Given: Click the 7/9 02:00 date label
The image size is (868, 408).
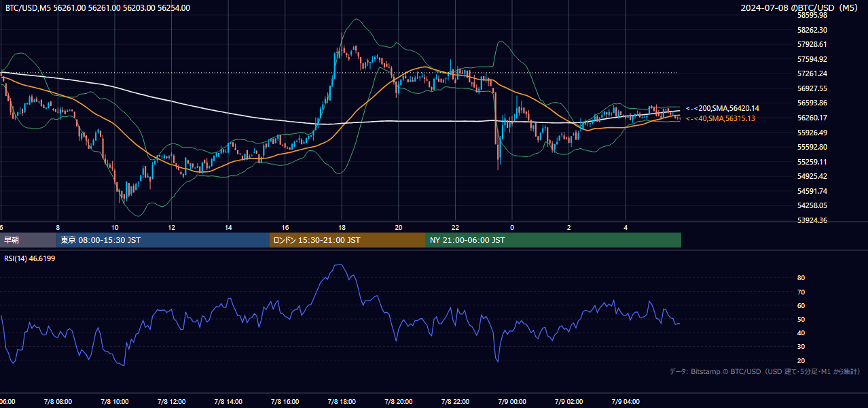Looking at the screenshot, I should click(568, 402).
